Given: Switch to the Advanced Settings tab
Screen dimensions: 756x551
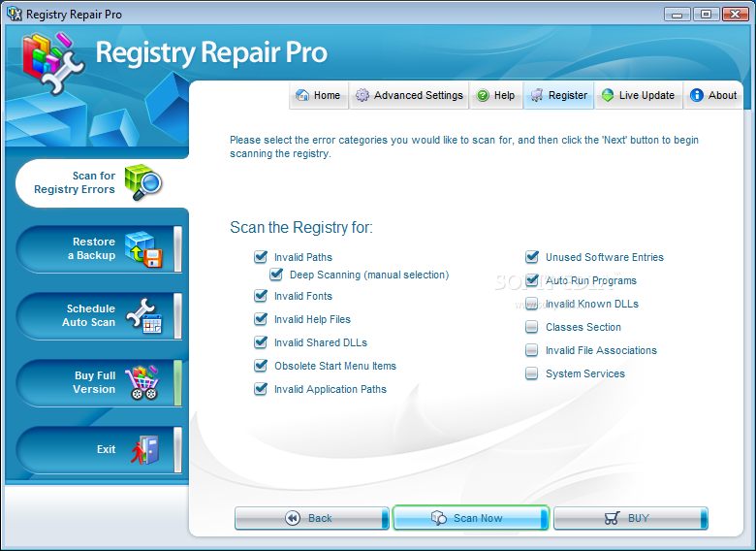Looking at the screenshot, I should [x=409, y=95].
